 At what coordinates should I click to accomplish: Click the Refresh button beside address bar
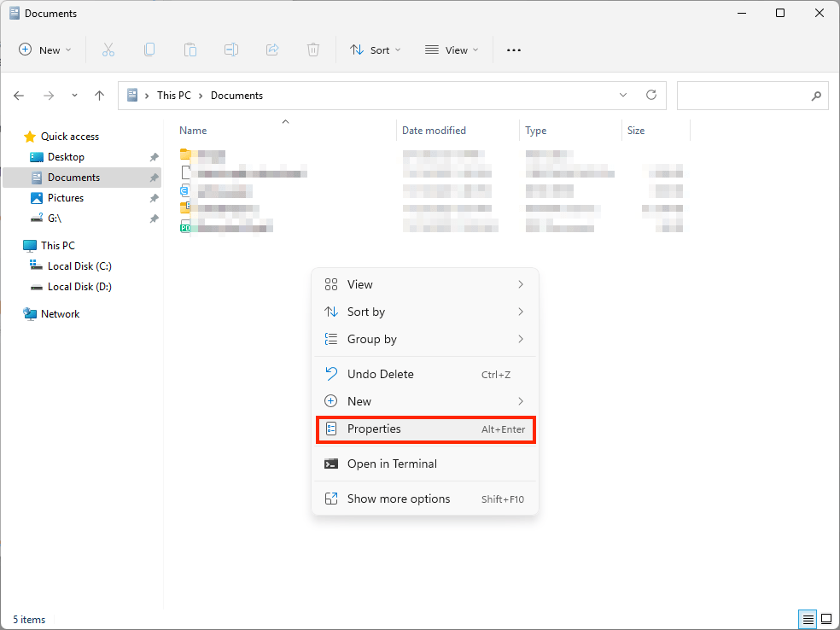click(x=651, y=96)
